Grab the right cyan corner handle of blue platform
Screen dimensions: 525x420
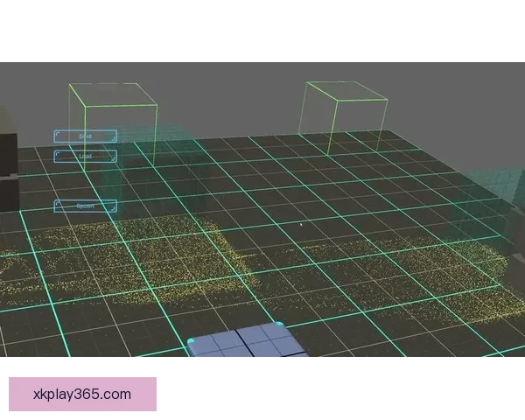(x=279, y=325)
